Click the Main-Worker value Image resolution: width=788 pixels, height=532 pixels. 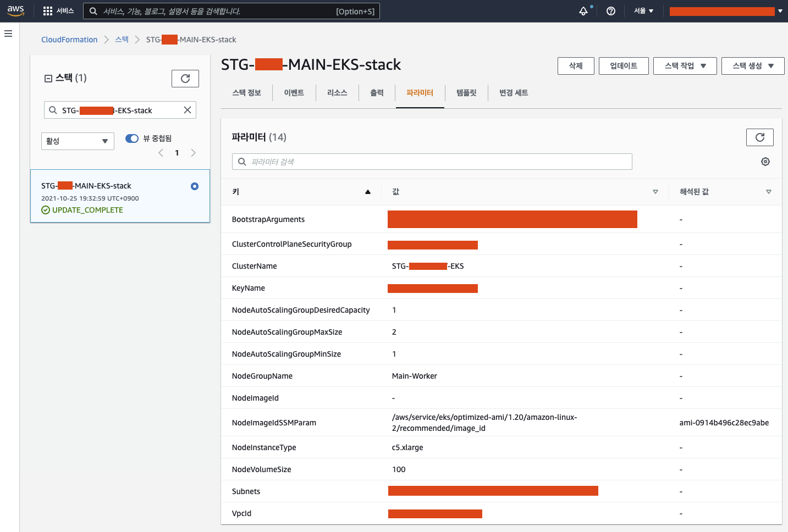click(415, 376)
